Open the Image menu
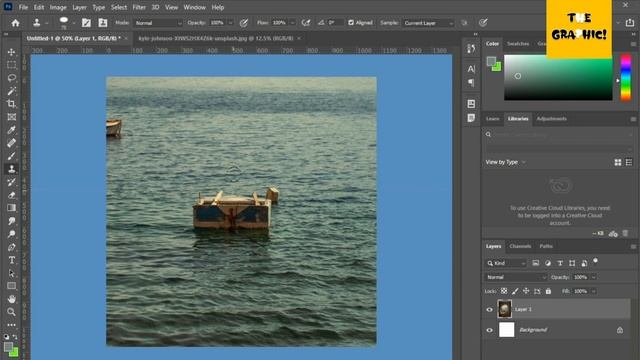The image size is (640, 360). click(x=58, y=7)
